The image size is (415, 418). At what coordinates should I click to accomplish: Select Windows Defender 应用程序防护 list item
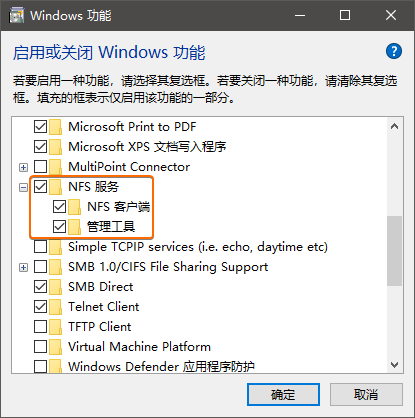coord(161,366)
